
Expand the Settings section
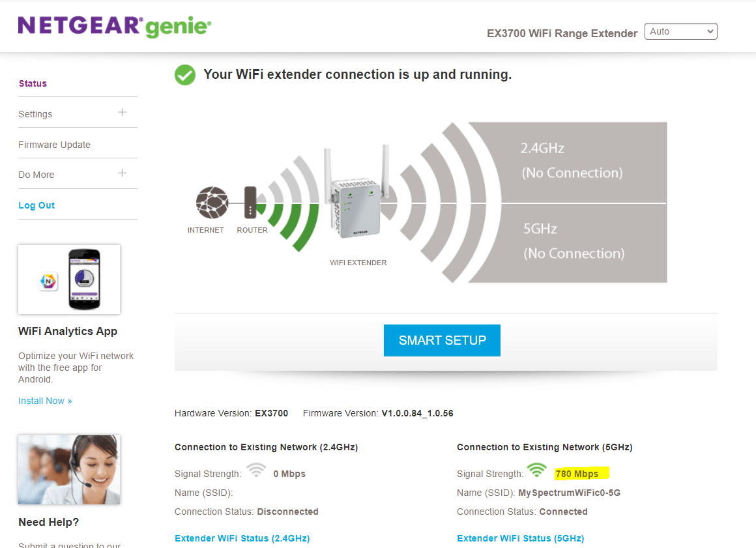click(x=122, y=112)
